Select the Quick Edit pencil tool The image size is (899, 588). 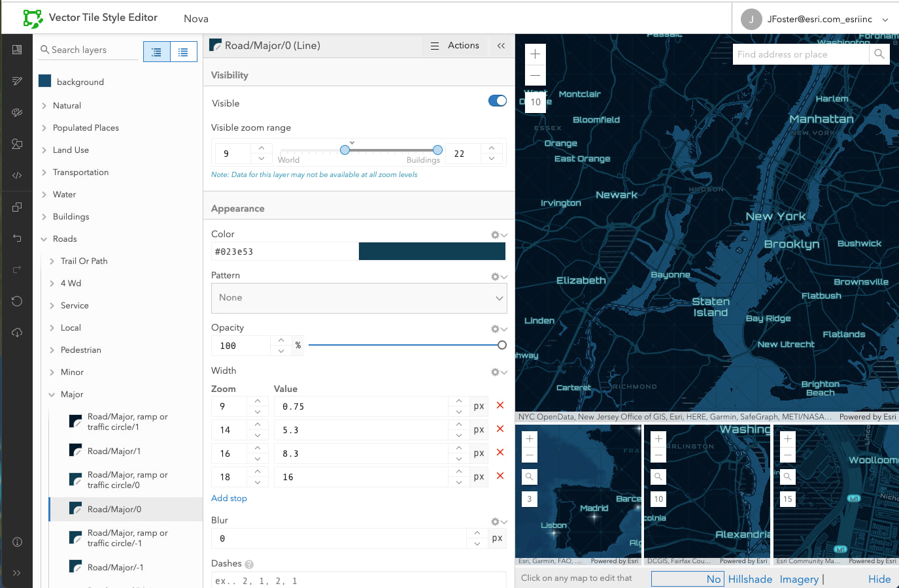point(17,80)
